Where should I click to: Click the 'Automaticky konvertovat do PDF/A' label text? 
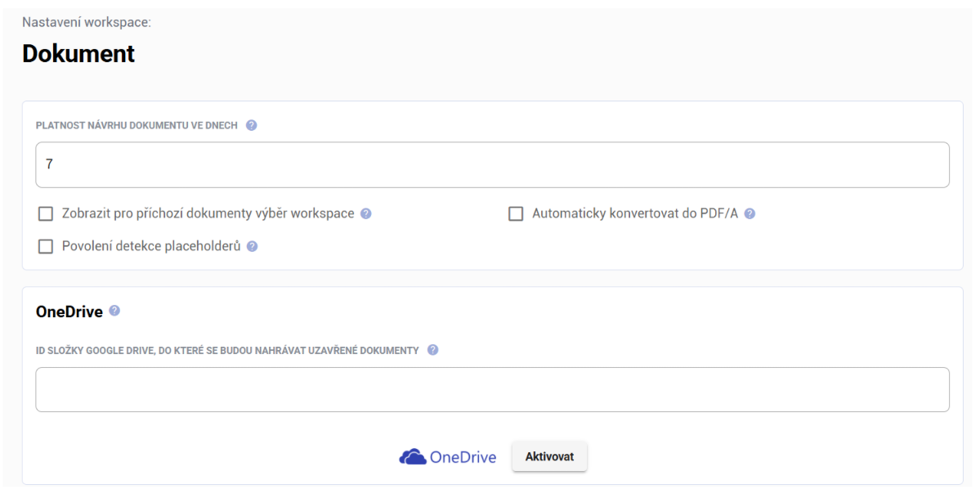click(634, 213)
